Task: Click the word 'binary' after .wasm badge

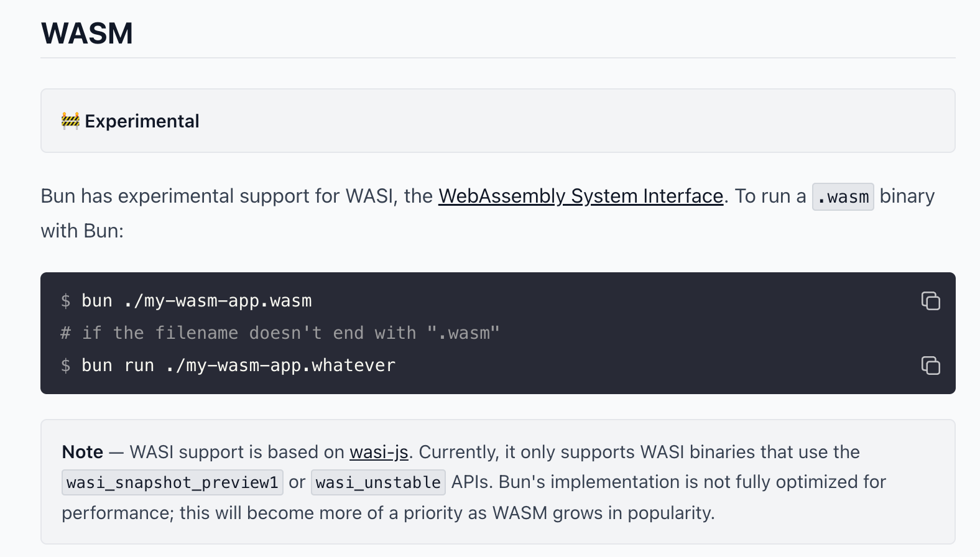Action: click(x=907, y=196)
